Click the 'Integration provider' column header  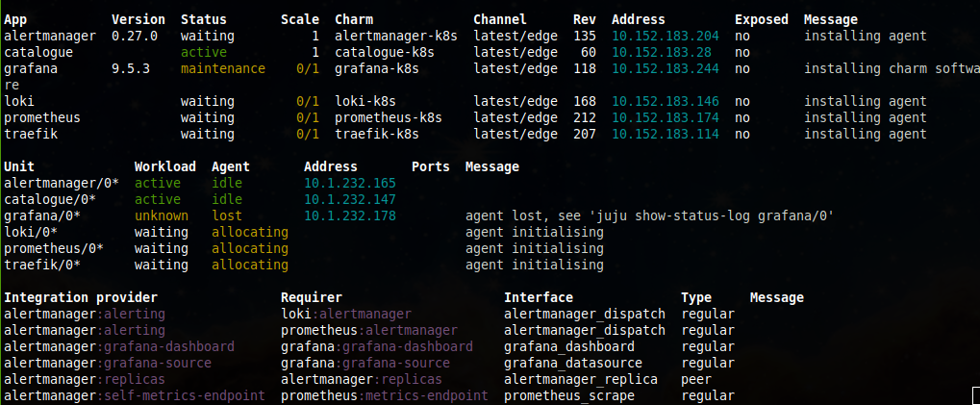tap(81, 297)
